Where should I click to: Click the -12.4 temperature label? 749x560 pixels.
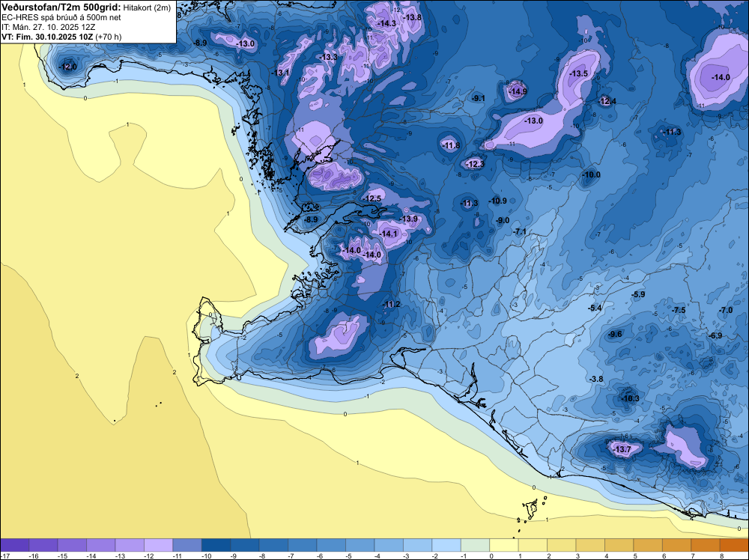click(607, 101)
